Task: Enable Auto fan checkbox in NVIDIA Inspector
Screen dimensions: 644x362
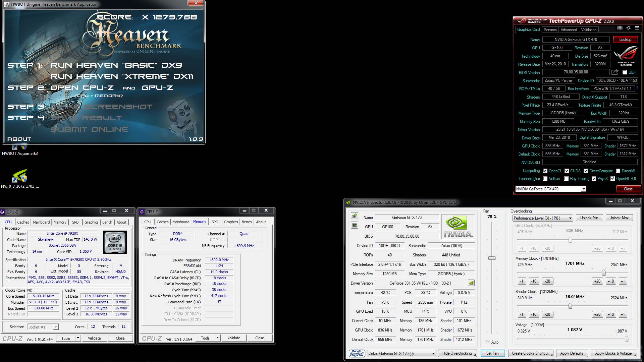Action: (487, 342)
